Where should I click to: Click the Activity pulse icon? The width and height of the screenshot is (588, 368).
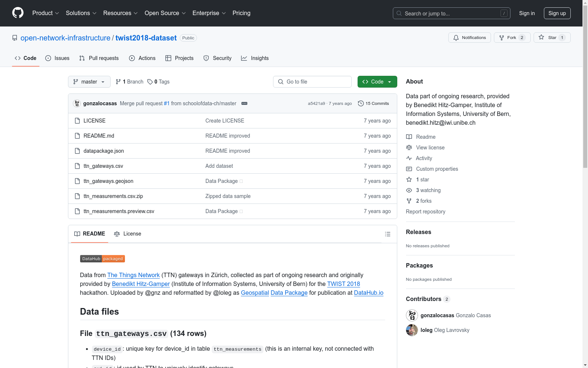tap(409, 158)
